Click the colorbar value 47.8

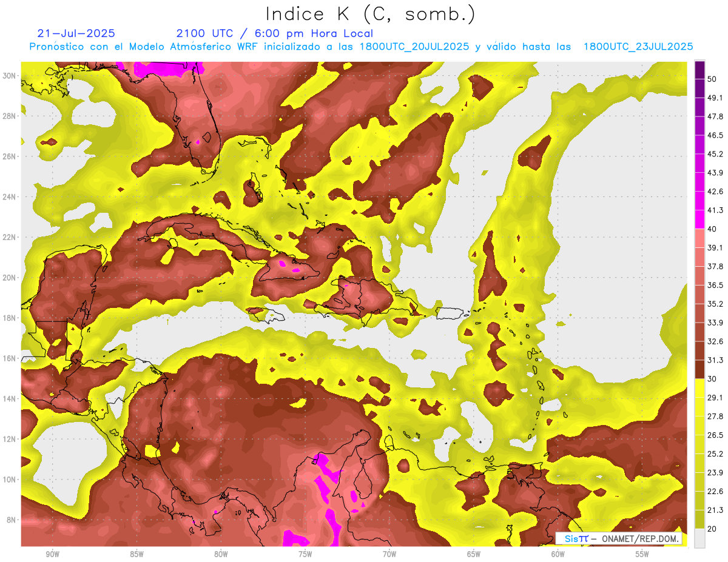tap(715, 116)
